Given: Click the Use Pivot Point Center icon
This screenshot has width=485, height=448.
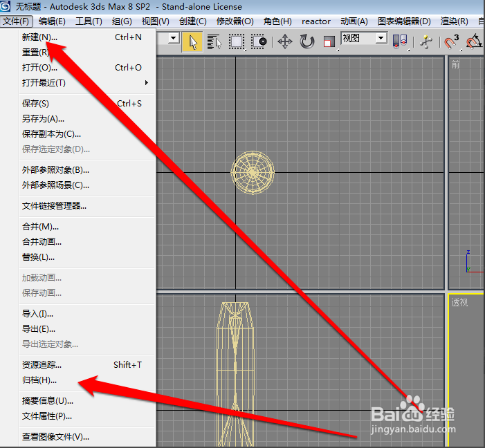Looking at the screenshot, I should pyautogui.click(x=400, y=41).
